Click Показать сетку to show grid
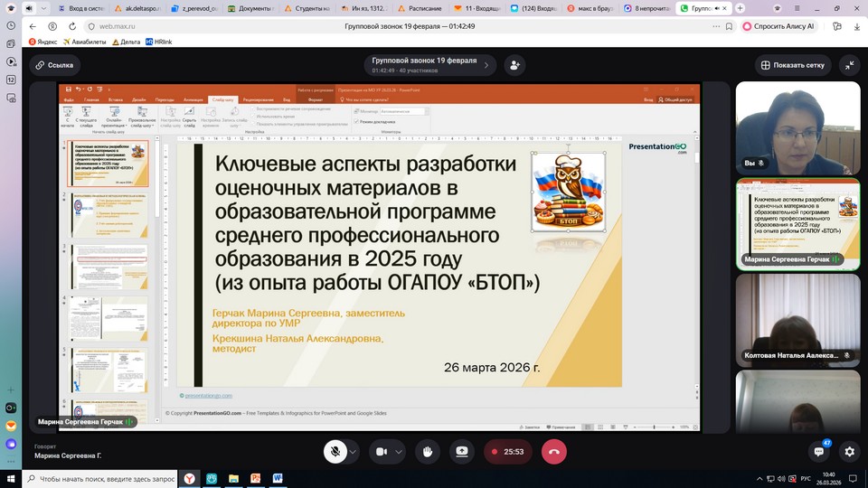The width and height of the screenshot is (868, 488). pyautogui.click(x=793, y=65)
